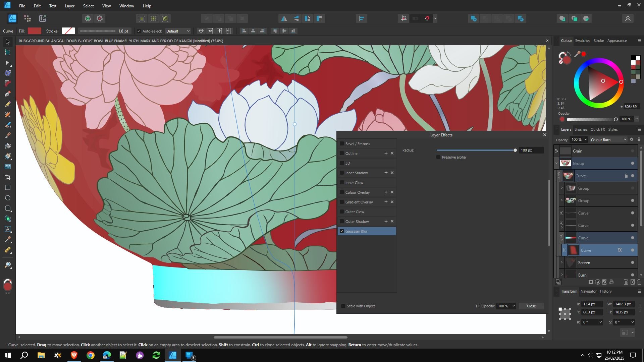The width and height of the screenshot is (644, 362).
Task: Toggle Auto-select checkbox in context toolbar
Action: coord(139,31)
